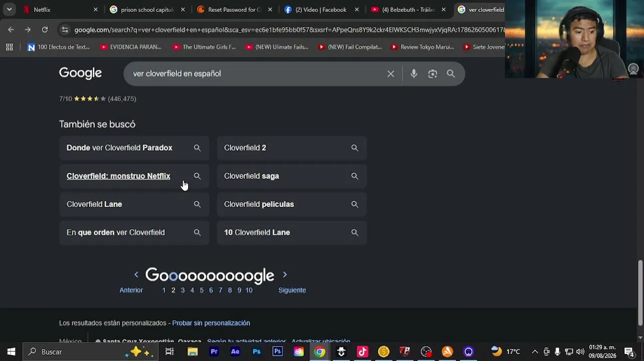Open Google Lens image search
This screenshot has height=361, width=644.
click(x=432, y=74)
